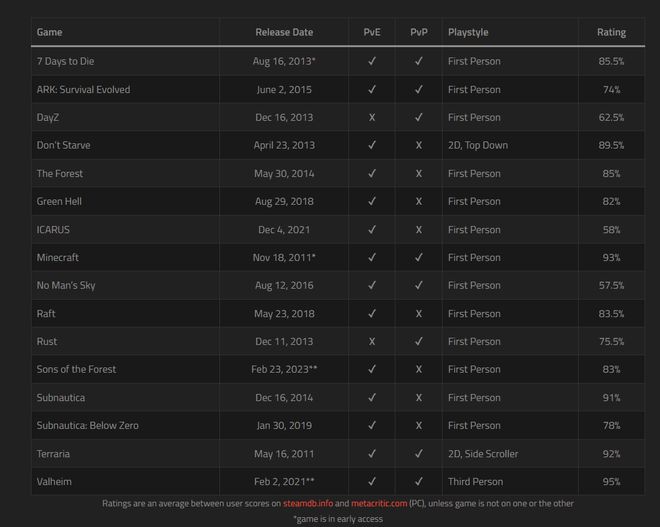
Task: Open the metacritic.com link
Action: (379, 503)
